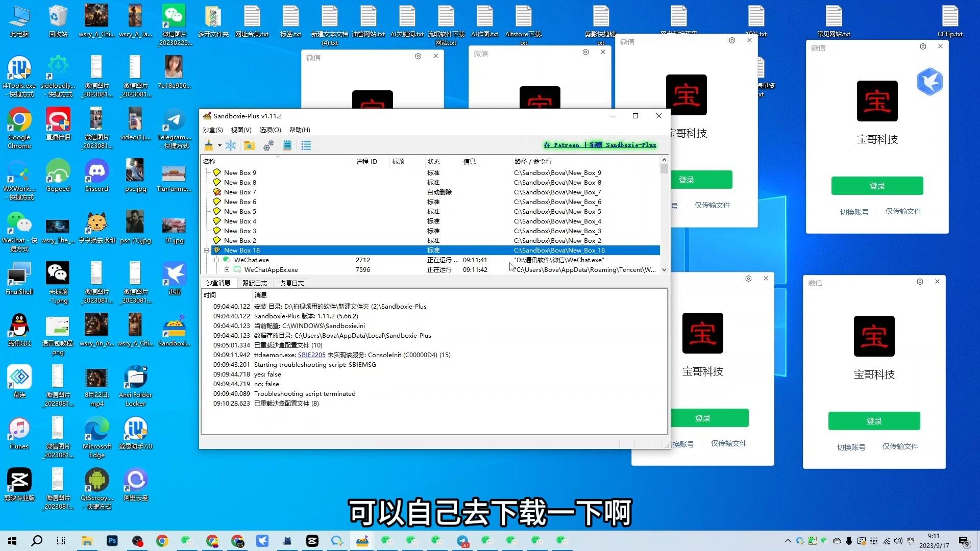
Task: Sort by the 名称 column header
Action: (278, 162)
